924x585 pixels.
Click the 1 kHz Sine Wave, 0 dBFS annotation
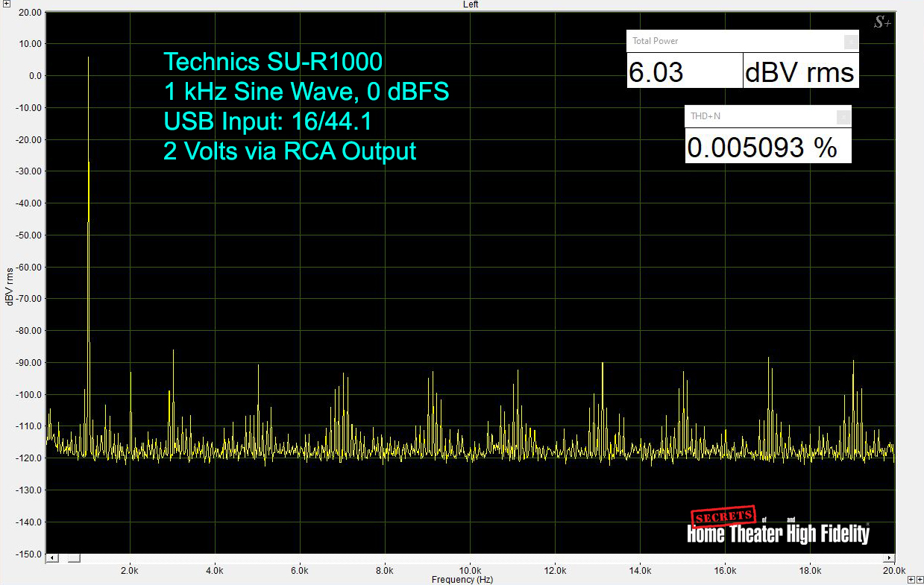[x=307, y=92]
